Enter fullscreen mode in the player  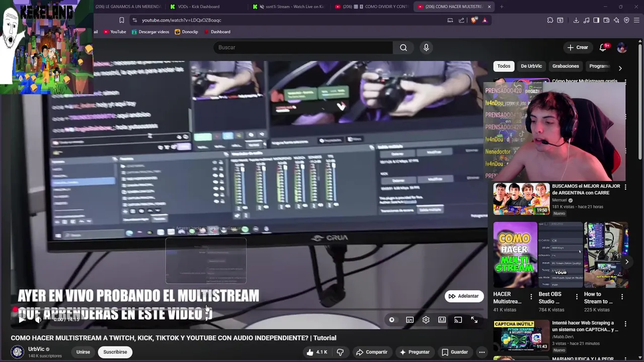coord(474,320)
